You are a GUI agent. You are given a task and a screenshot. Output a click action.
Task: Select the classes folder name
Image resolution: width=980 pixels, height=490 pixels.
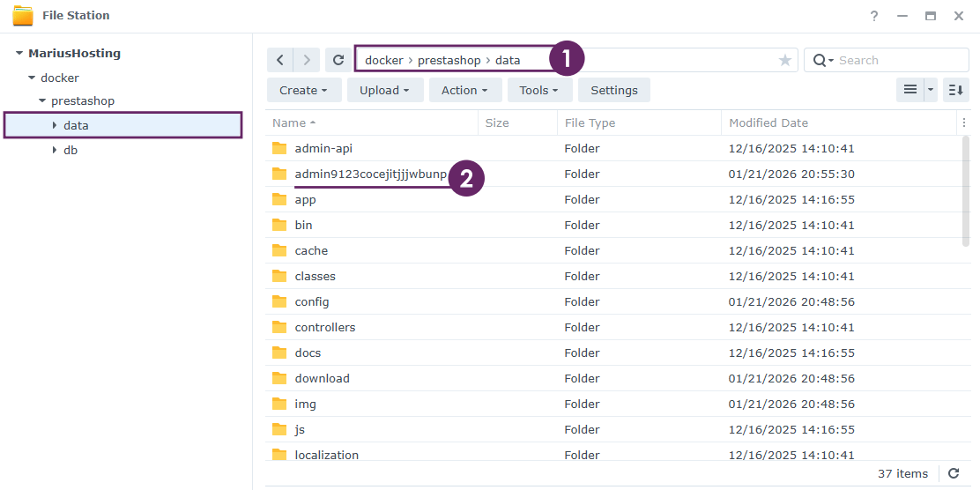point(315,276)
